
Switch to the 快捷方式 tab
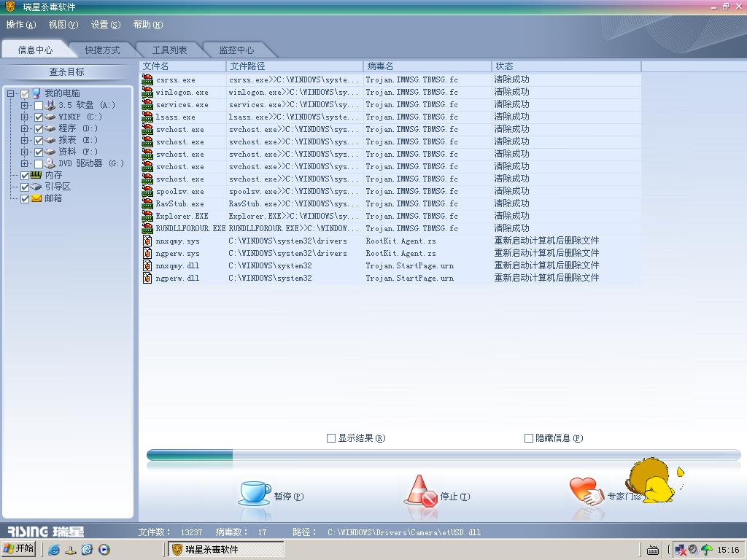point(102,50)
